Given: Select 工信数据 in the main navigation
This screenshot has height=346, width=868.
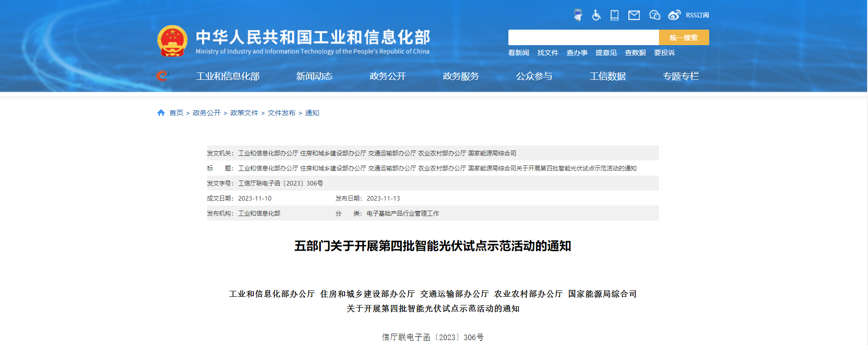Looking at the screenshot, I should coord(607,76).
